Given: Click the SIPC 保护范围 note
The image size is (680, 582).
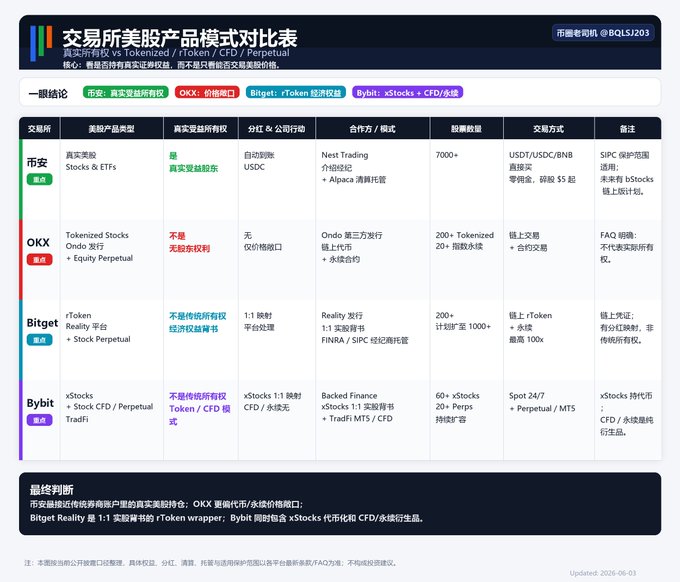Looking at the screenshot, I should [x=624, y=155].
